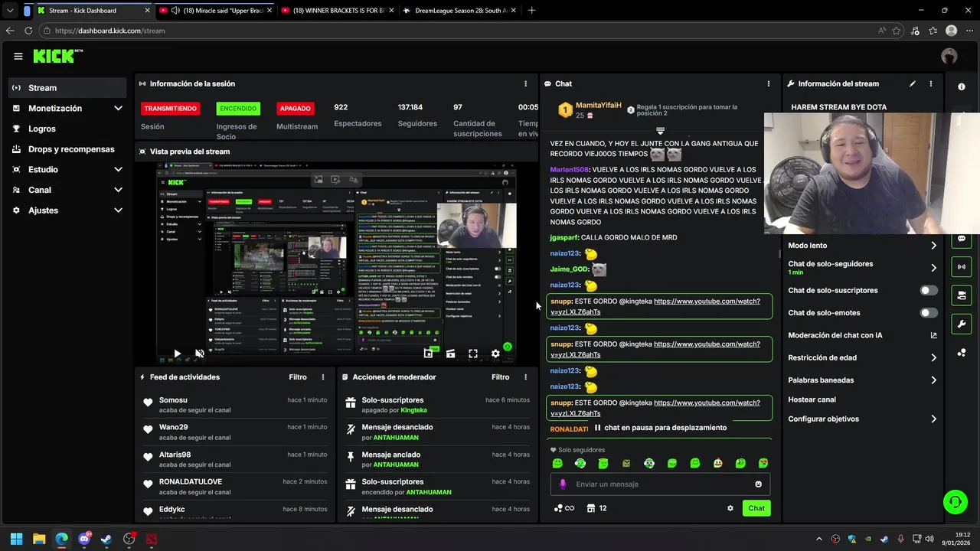Image resolution: width=980 pixels, height=551 pixels.
Task: Enter fullscreen in stream preview
Action: tap(473, 354)
